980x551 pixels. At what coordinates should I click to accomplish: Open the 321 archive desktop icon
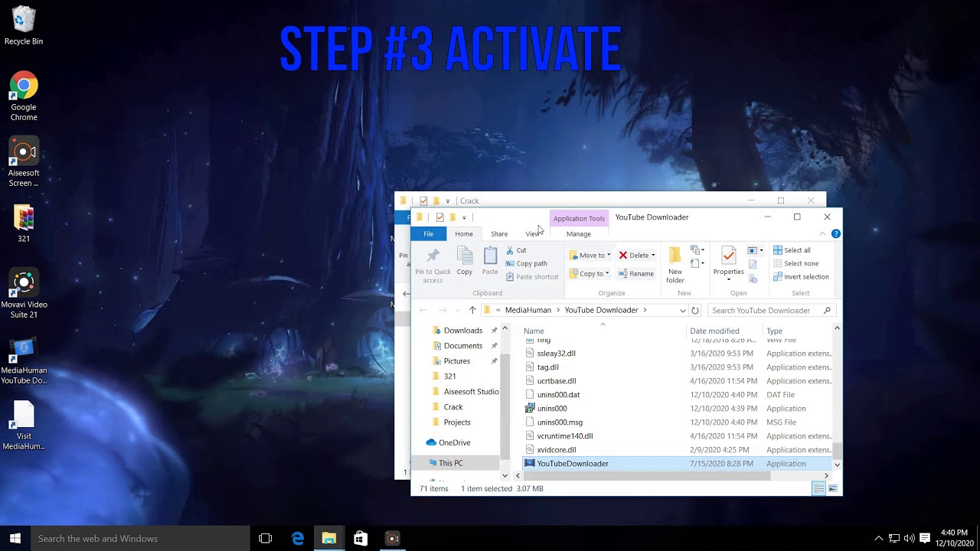click(x=24, y=223)
